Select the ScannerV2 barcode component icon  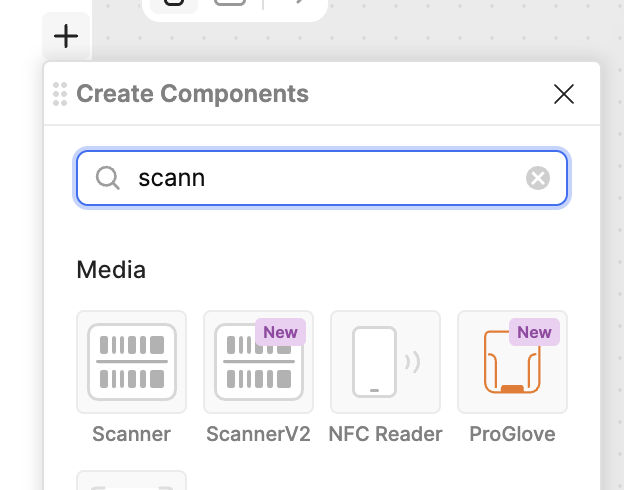click(259, 362)
